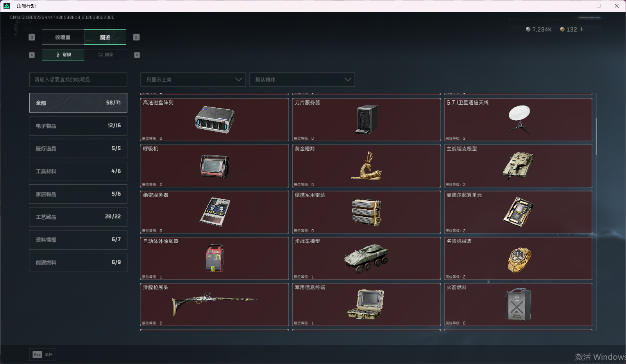Filter by 资料情报 category
Screen dimensions: 626x364
pyautogui.click(x=78, y=240)
